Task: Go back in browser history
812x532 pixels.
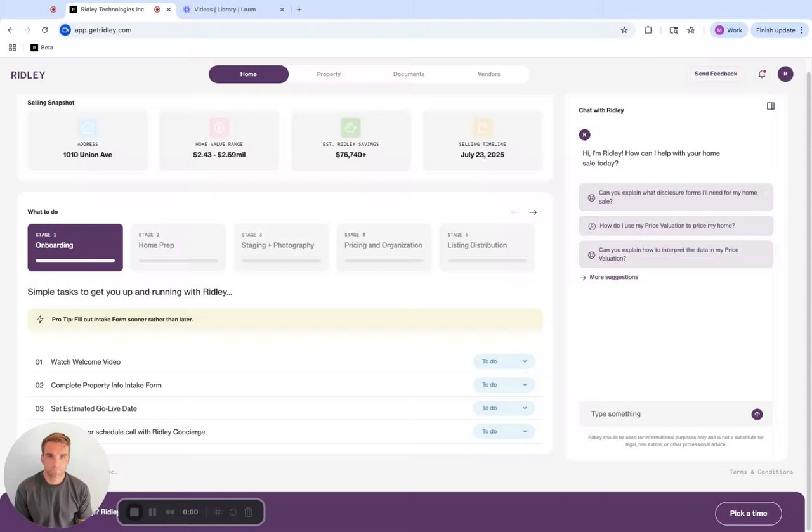Action: (x=10, y=30)
